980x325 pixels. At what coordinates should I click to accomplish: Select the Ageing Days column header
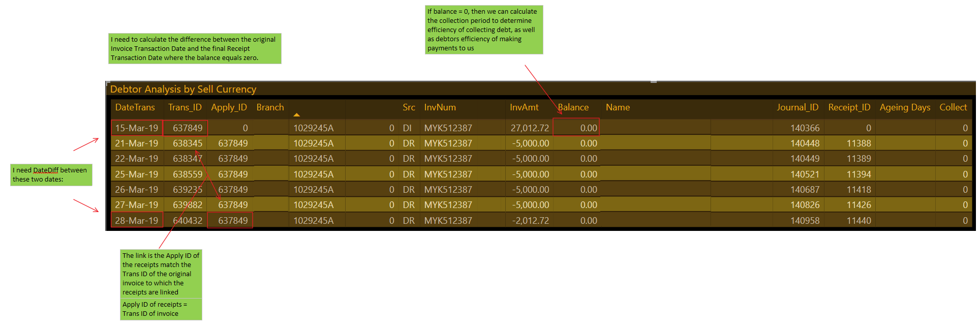pos(905,107)
